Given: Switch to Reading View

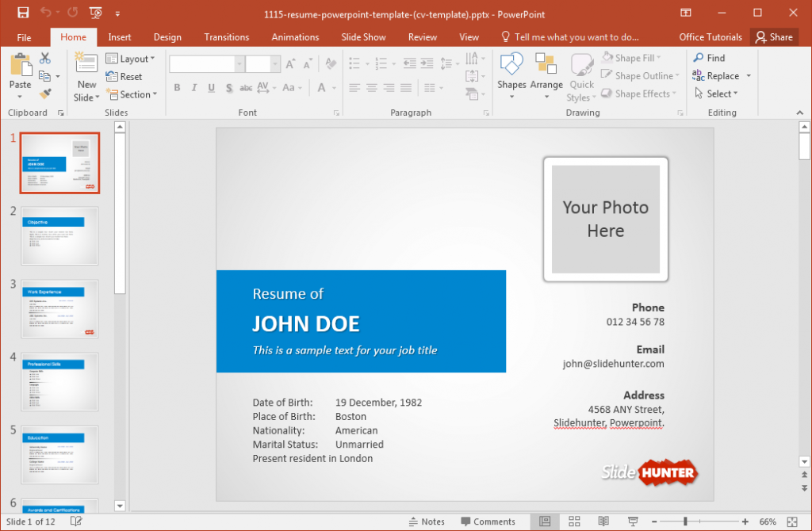Looking at the screenshot, I should [603, 521].
